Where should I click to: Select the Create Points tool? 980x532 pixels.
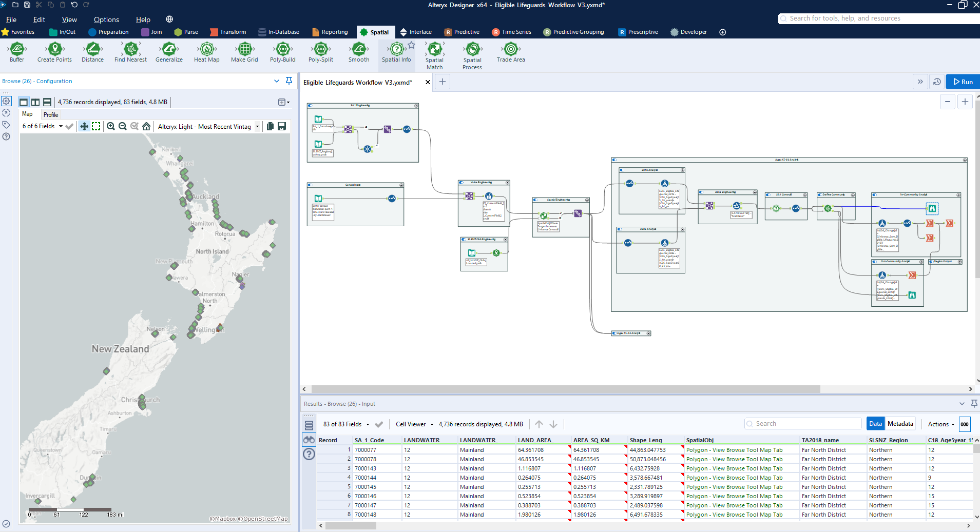54,52
